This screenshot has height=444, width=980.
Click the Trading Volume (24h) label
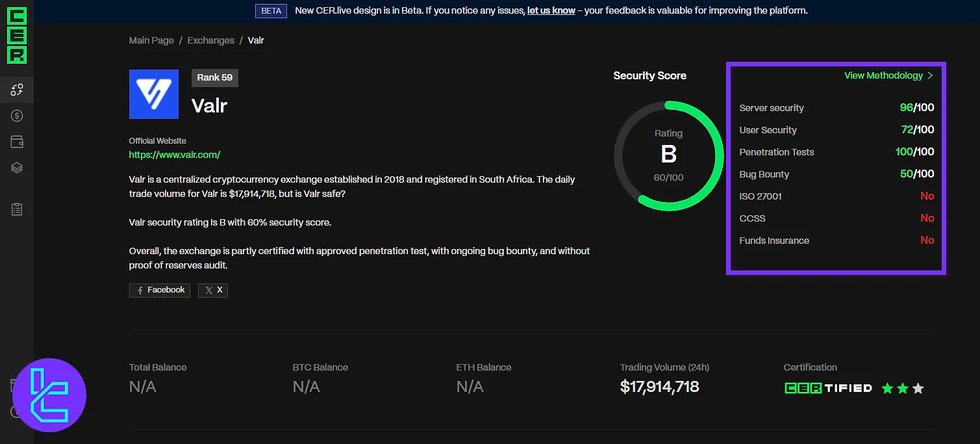pos(664,367)
